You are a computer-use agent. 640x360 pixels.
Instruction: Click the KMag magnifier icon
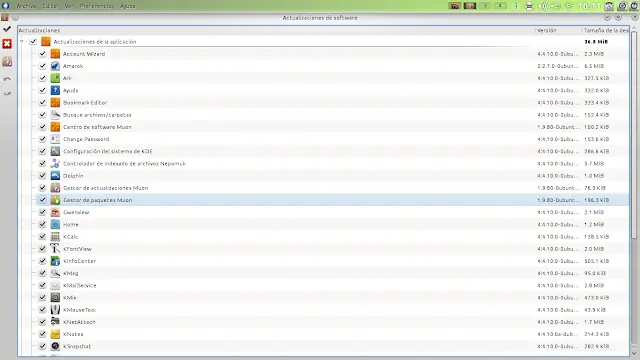click(x=55, y=273)
